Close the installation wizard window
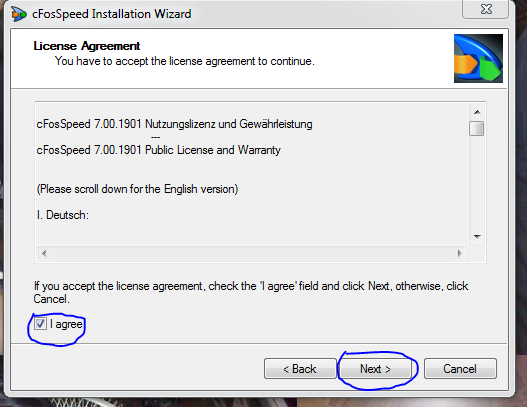This screenshot has height=407, width=527. pyautogui.click(x=486, y=9)
